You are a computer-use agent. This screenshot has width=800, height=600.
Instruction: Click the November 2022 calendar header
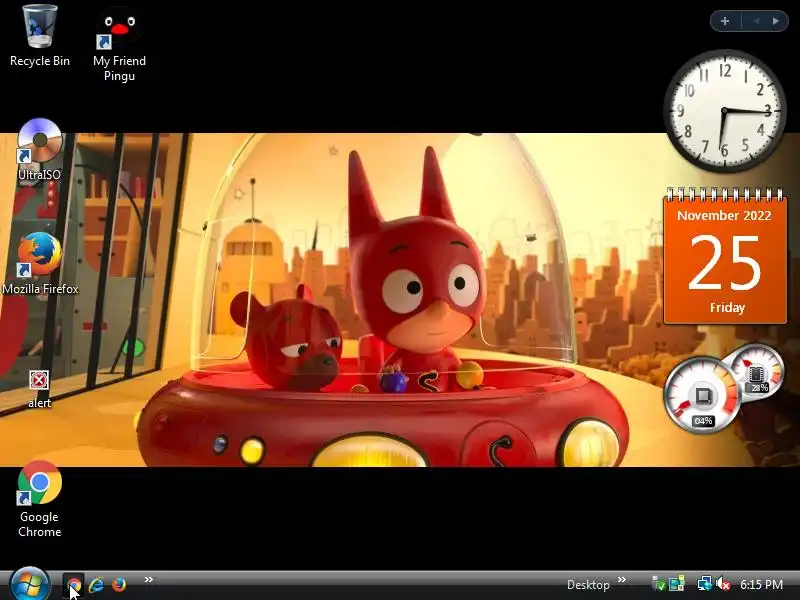pos(724,215)
